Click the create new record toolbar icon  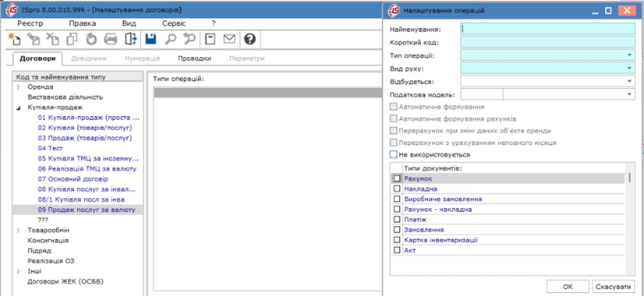[x=14, y=39]
